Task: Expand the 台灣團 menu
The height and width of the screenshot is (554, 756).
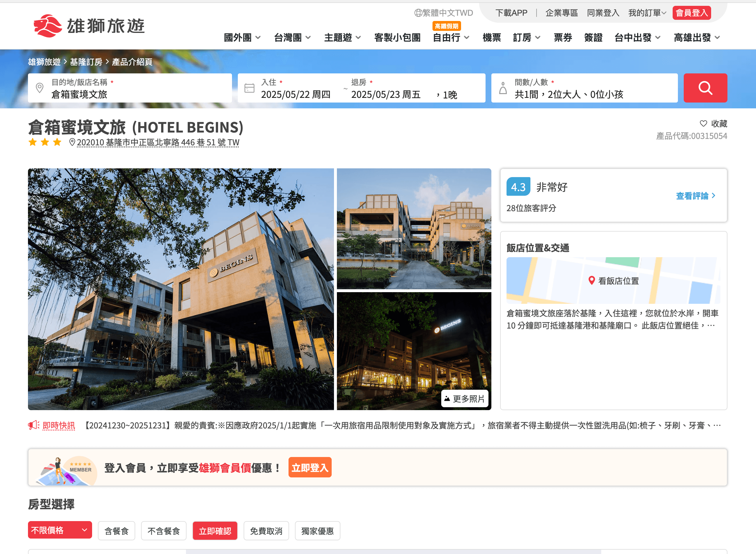Action: 293,38
